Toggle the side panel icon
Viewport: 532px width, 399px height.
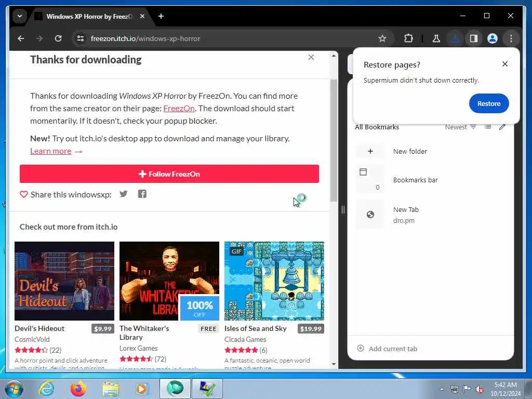(474, 38)
